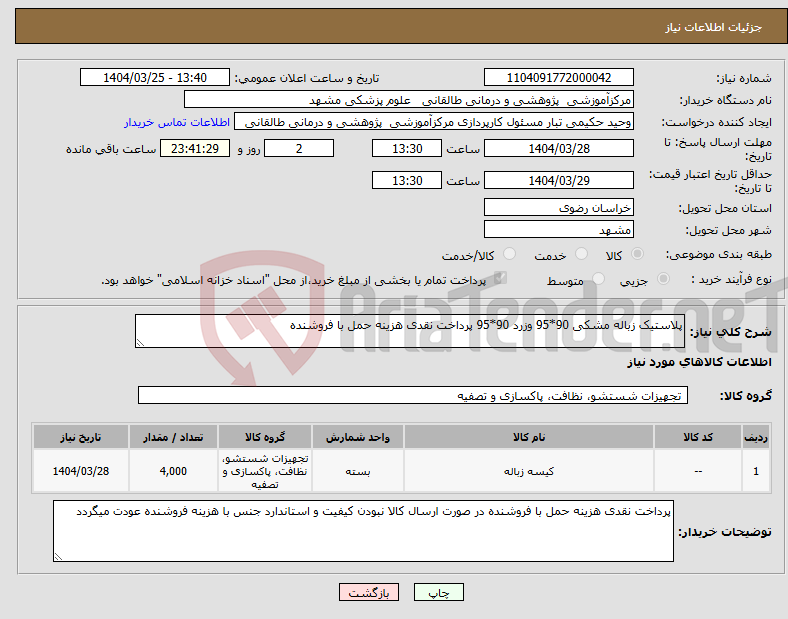Open اطلاعات تماس خریدار link
The height and width of the screenshot is (619, 788).
pyautogui.click(x=177, y=122)
